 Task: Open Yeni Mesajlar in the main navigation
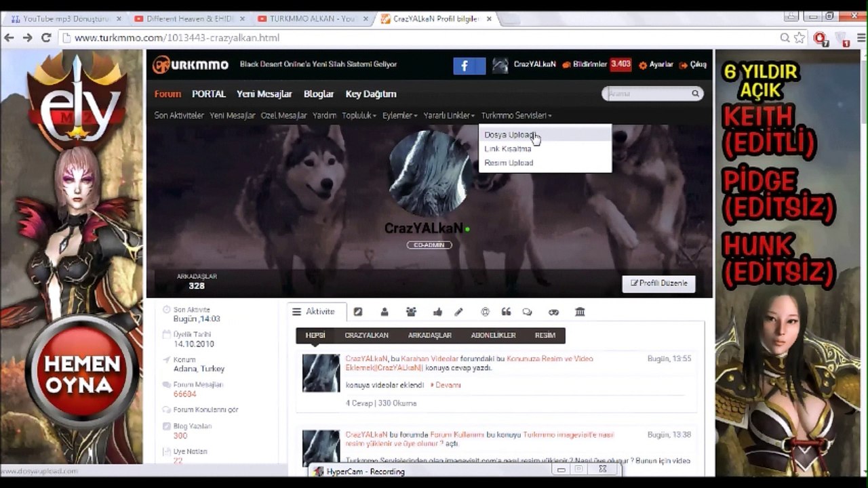(264, 94)
